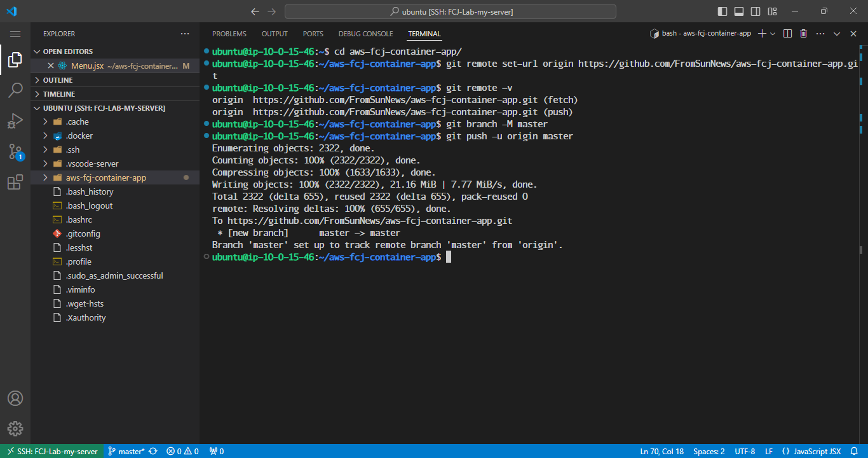Viewport: 868px width, 458px height.
Task: Open the .wget-hsts file
Action: (x=115, y=304)
